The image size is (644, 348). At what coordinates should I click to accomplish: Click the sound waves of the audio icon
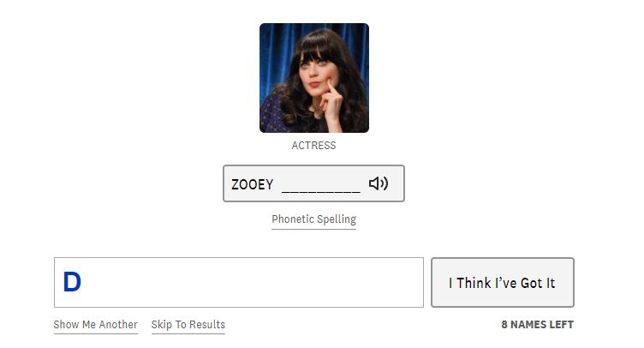click(384, 183)
